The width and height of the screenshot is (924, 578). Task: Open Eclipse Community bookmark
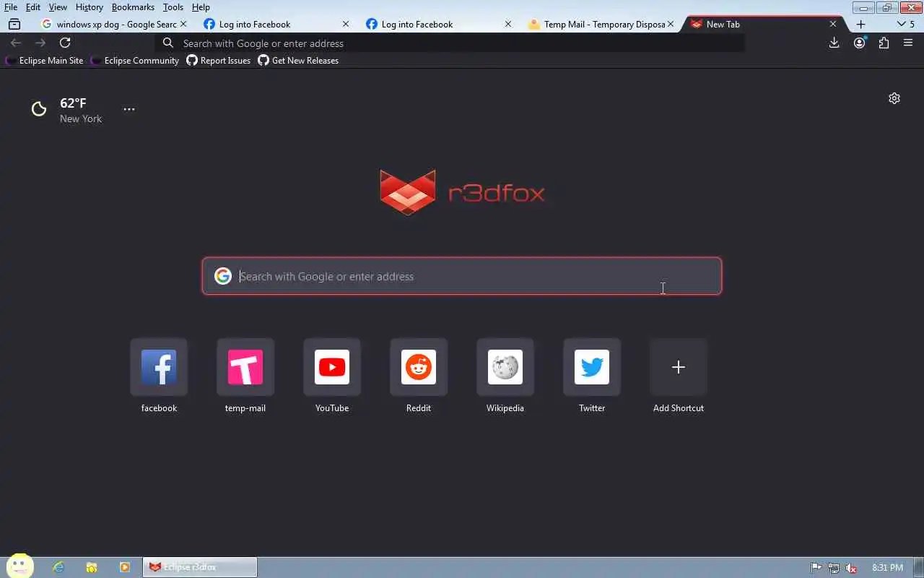pos(135,61)
